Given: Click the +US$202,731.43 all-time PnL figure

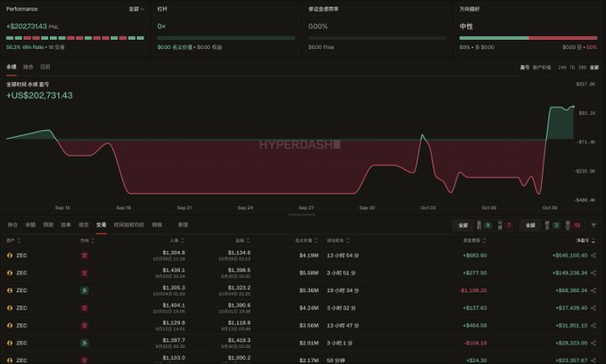Looking at the screenshot, I should tap(39, 96).
